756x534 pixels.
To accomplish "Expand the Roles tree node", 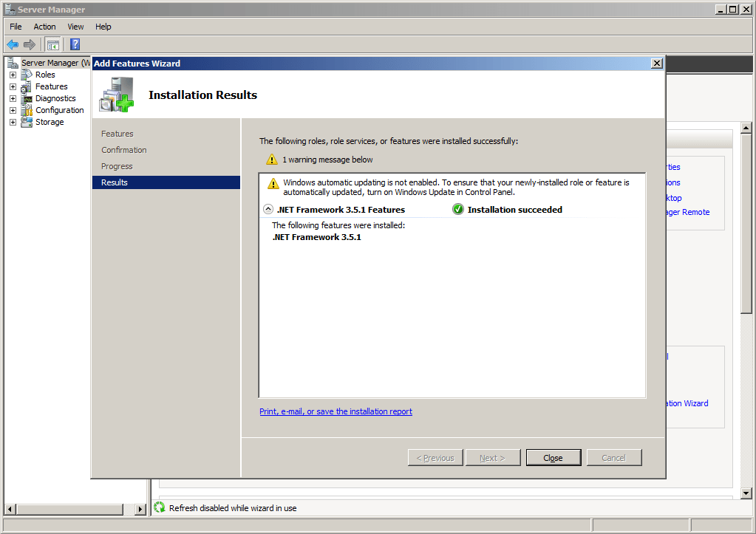I will tap(13, 75).
